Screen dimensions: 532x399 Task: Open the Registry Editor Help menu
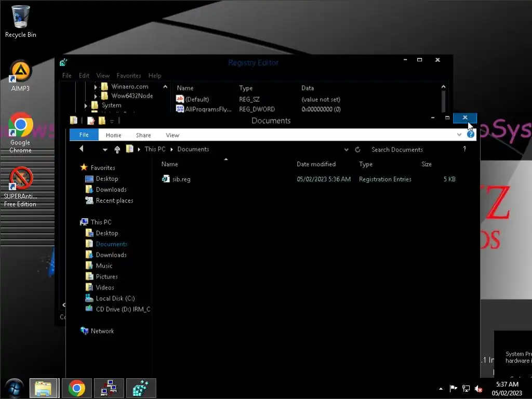click(155, 76)
